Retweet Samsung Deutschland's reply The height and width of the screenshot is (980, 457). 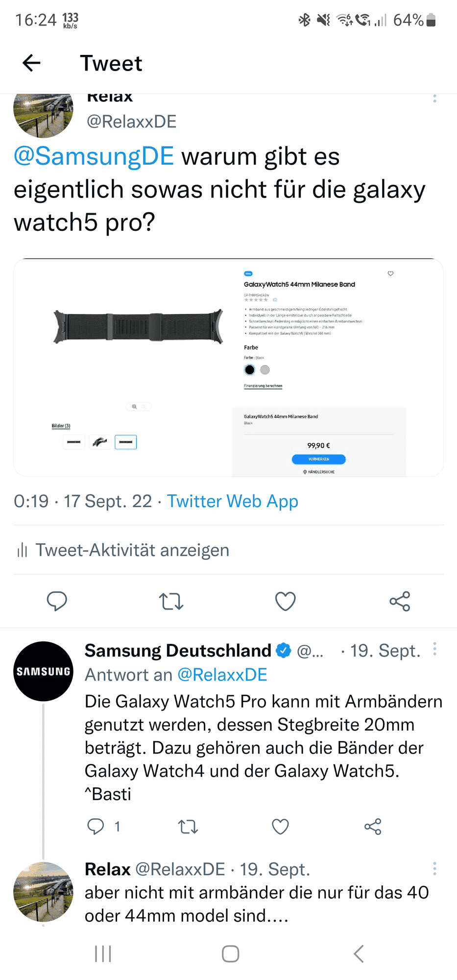[x=188, y=827]
